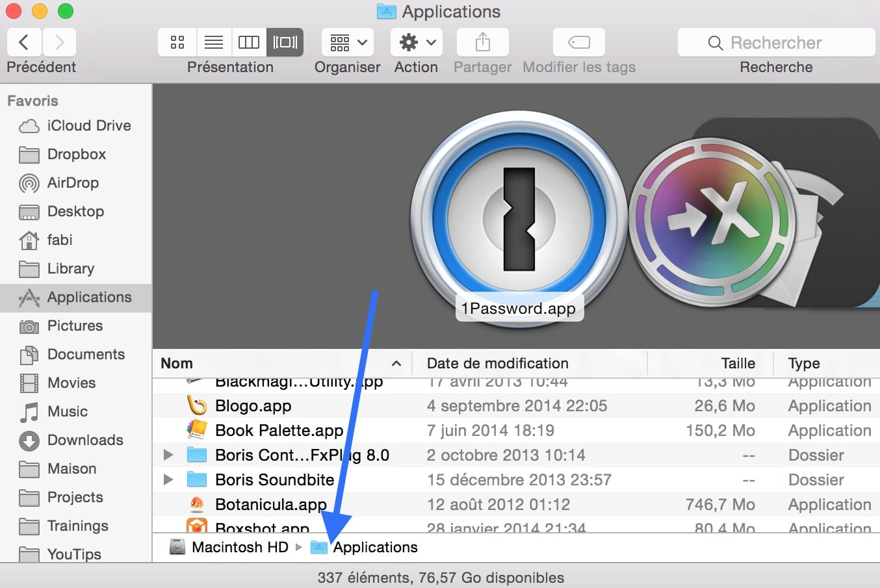Open Desktop in sidebar
880x588 pixels.
pos(76,211)
